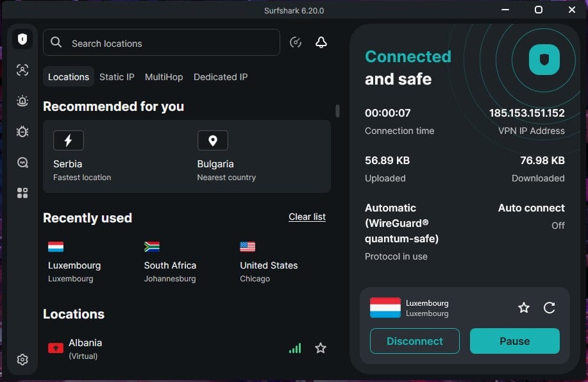Pause the VPN connection

(515, 341)
